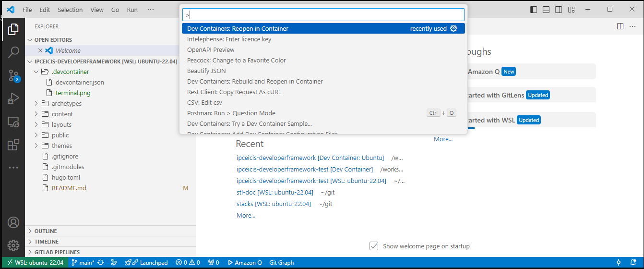Toggle the Primary Side Bar layout button
Viewport: 644px width, 269px height.
point(534,10)
